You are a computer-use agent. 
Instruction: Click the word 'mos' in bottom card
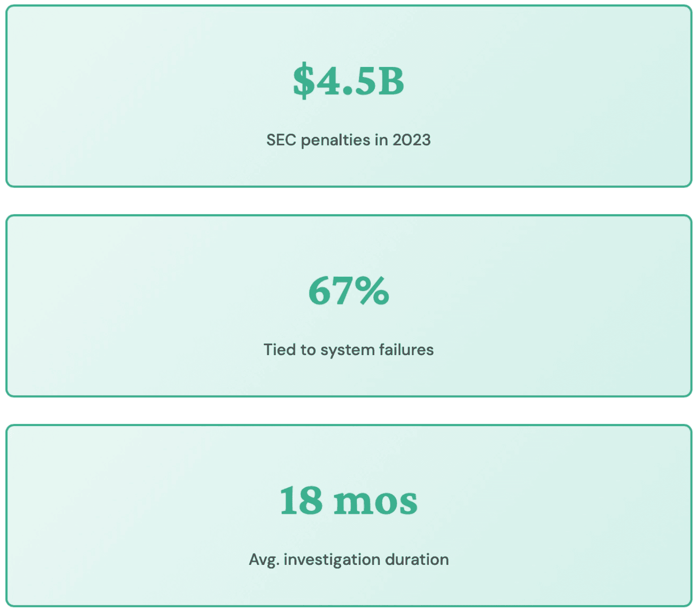pos(375,502)
